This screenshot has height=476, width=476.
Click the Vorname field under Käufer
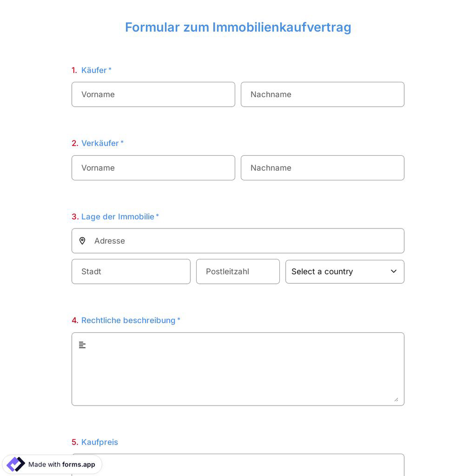click(x=153, y=94)
